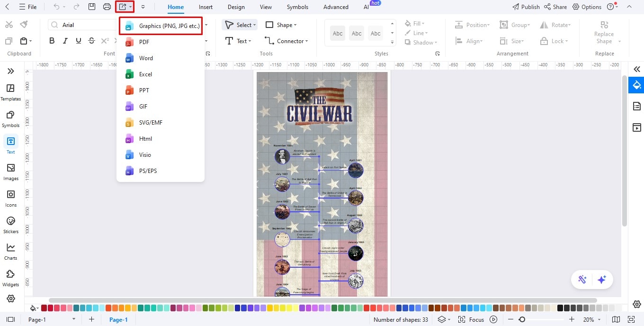The height and width of the screenshot is (326, 644).
Task: Open the Rotate dropdown
Action: [556, 25]
